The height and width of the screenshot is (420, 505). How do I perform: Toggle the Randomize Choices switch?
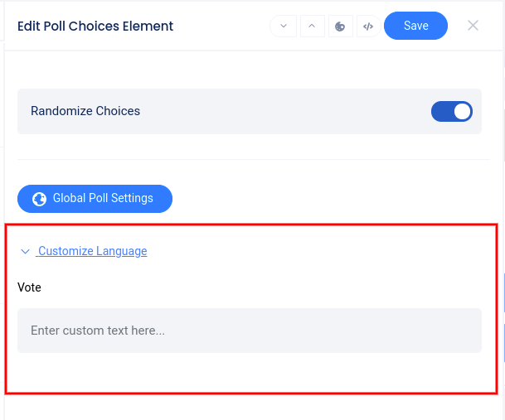click(452, 111)
